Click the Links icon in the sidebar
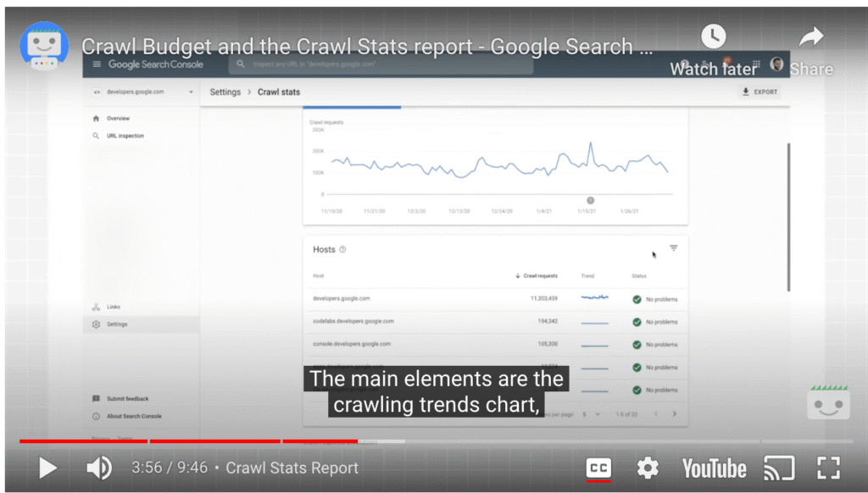The height and width of the screenshot is (493, 868). point(97,307)
